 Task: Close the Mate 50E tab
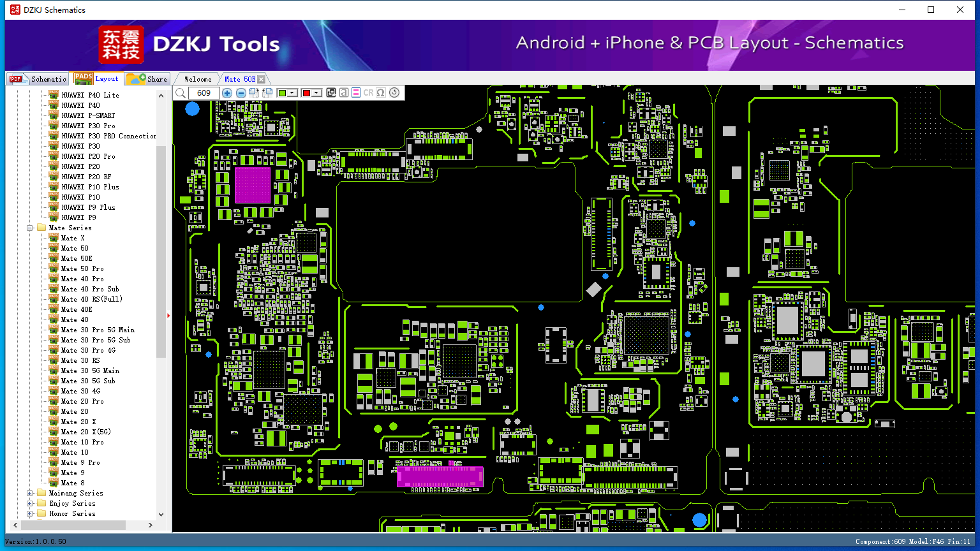tap(262, 80)
